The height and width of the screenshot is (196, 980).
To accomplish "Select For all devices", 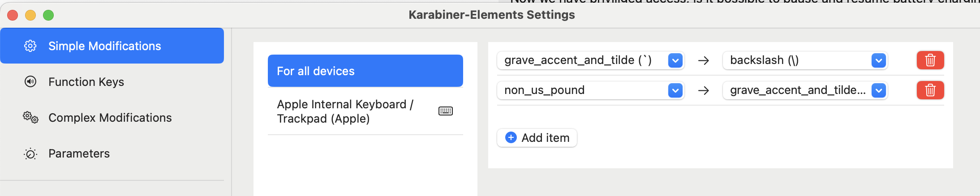I will coord(365,71).
